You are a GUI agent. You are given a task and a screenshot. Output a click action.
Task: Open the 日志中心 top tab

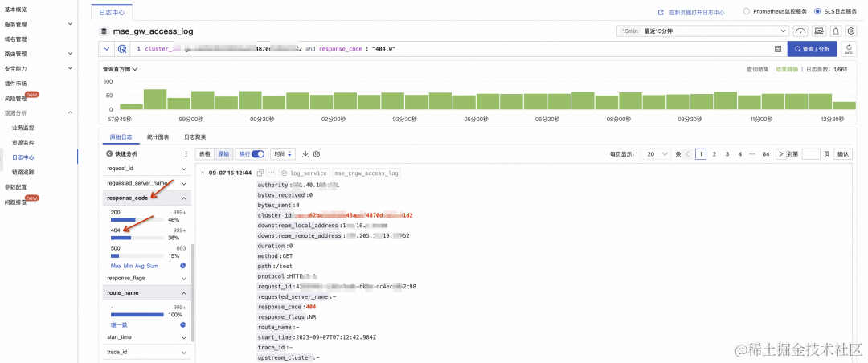[112, 11]
